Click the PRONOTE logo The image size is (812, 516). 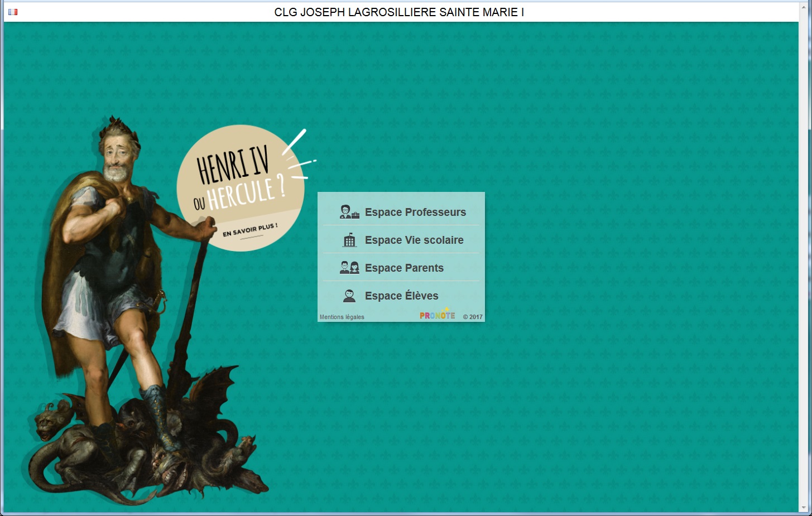pos(438,314)
